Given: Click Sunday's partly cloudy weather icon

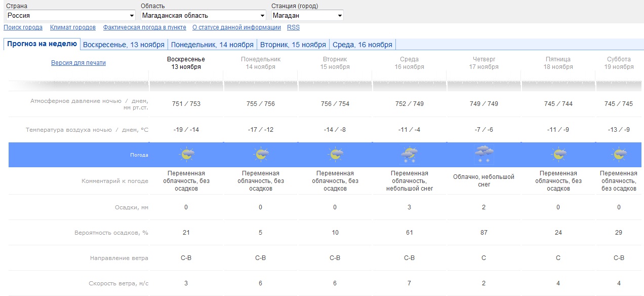Looking at the screenshot, I should coord(186,155).
